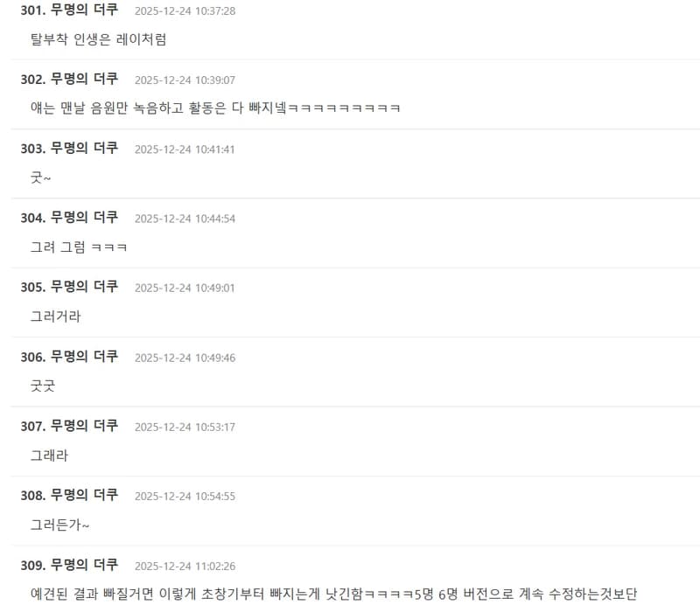Click comment 306 text 굿굿
The image size is (700, 612).
click(42, 386)
